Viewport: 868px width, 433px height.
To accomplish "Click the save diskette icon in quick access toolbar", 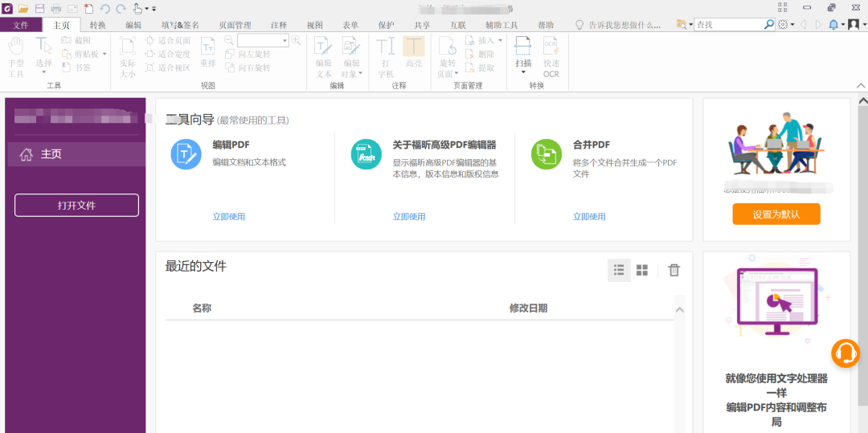I will click(x=39, y=8).
